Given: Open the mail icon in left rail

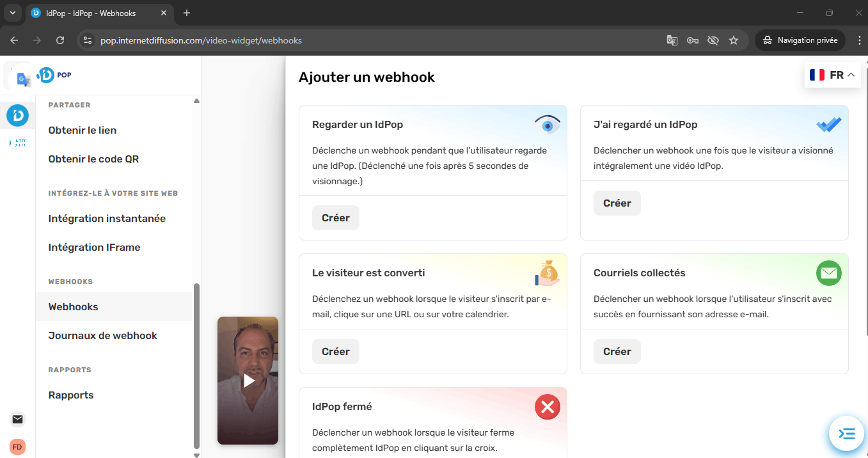Looking at the screenshot, I should (18, 420).
